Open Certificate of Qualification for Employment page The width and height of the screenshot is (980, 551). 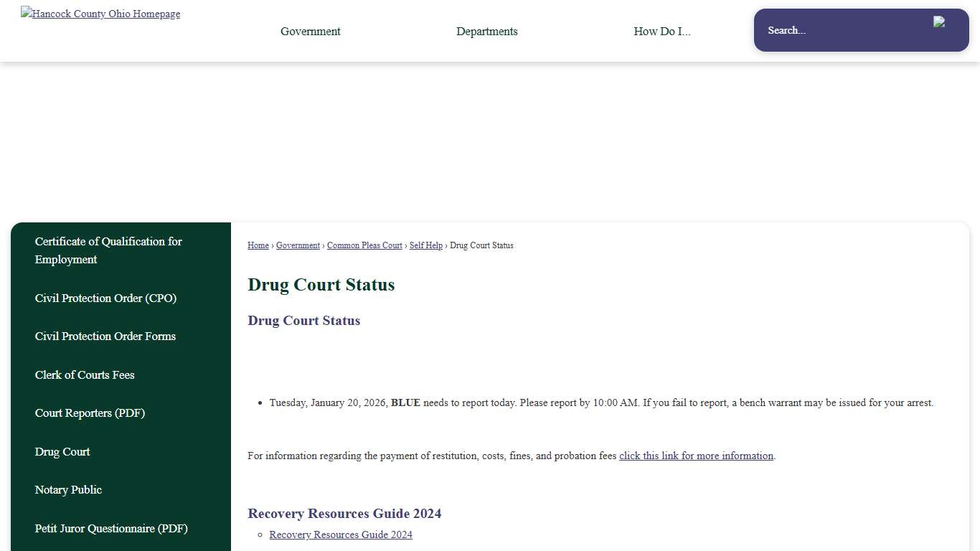108,250
